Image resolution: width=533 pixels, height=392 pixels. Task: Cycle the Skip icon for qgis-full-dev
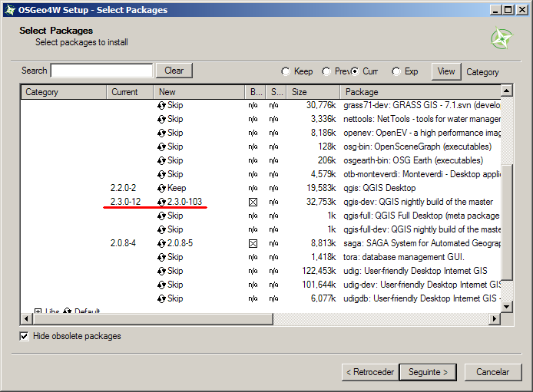coord(161,230)
